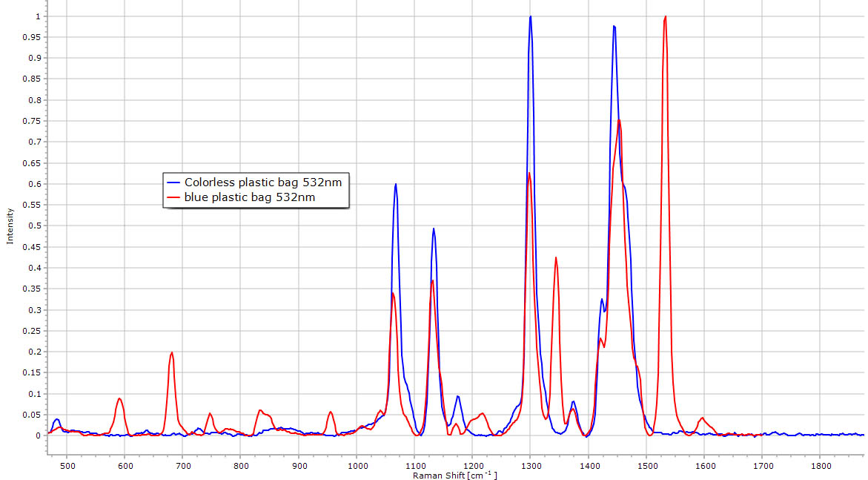Click the top of the blue peak at 1300
Viewport: 868px width, 480px height.
coord(531,17)
